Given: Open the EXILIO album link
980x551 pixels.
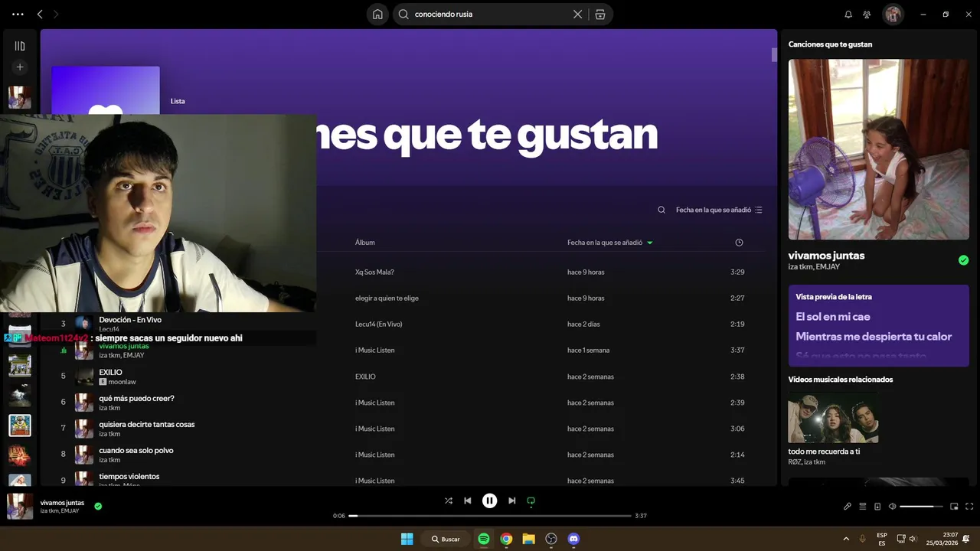Looking at the screenshot, I should pos(365,377).
